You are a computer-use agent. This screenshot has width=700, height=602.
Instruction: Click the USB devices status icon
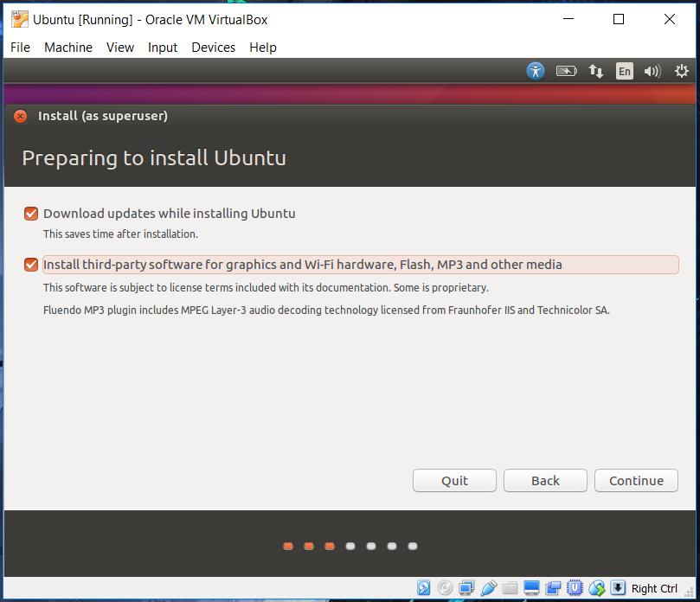point(488,587)
